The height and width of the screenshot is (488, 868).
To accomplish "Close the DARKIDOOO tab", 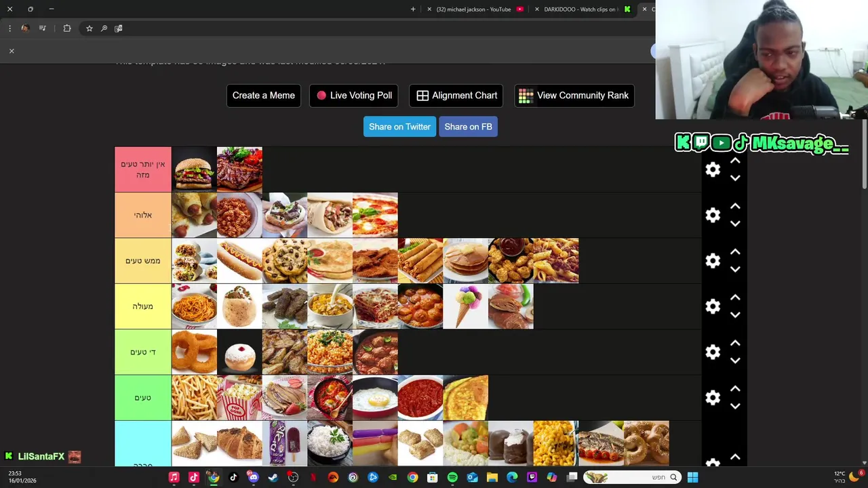I will coord(537,9).
